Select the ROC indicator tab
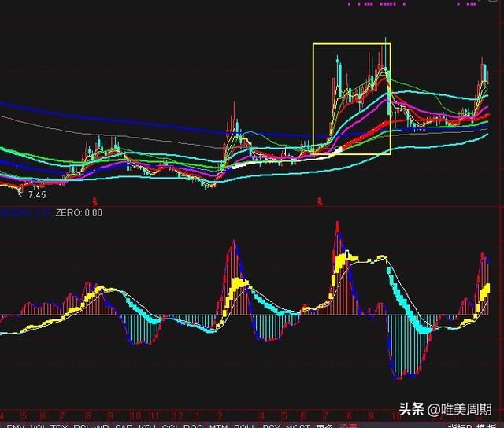Viewport: 504px width, 428px height. (193, 426)
